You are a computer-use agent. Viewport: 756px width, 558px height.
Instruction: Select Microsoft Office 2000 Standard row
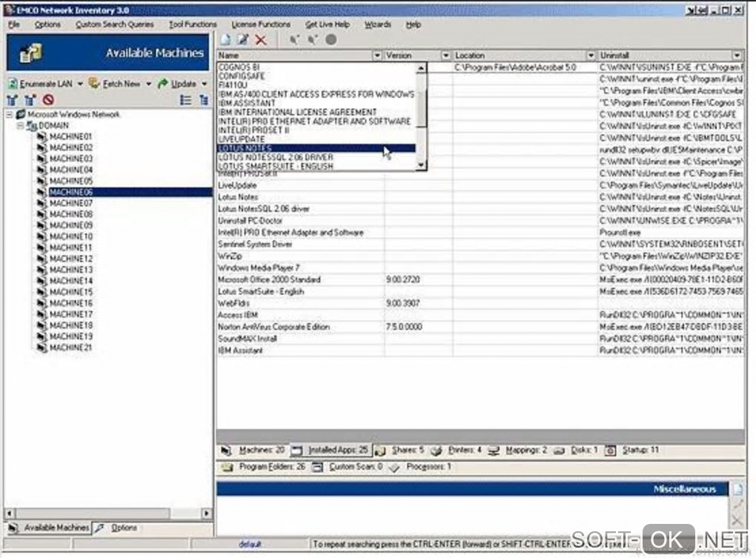tap(480, 280)
